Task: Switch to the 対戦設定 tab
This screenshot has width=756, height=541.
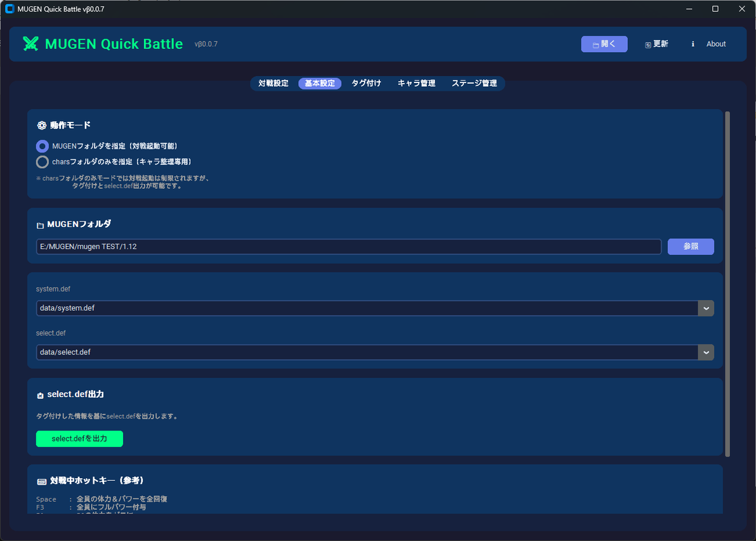Action: (x=273, y=84)
